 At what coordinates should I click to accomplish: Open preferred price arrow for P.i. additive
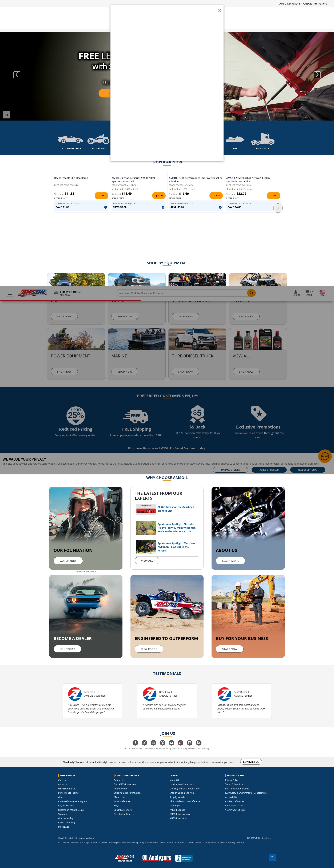point(220,207)
